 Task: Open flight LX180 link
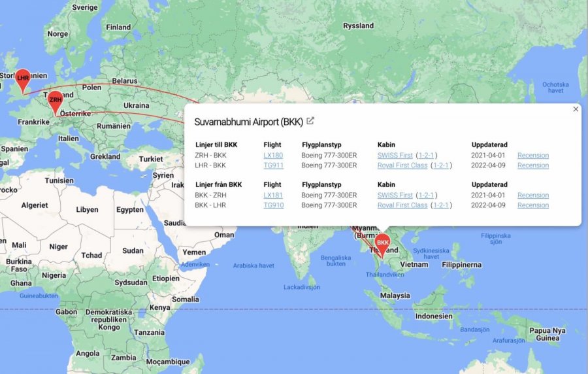[x=273, y=156]
